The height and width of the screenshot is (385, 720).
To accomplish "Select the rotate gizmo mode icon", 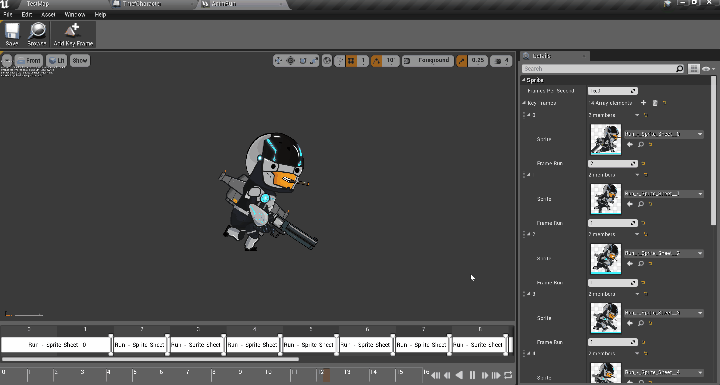I will click(x=303, y=61).
